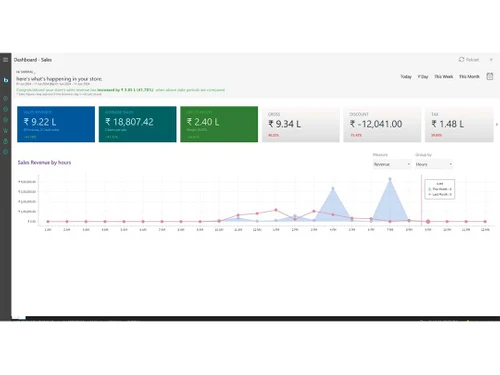Click the tall blue peak at 7 PM
The height and width of the screenshot is (375, 500).
pyautogui.click(x=390, y=179)
